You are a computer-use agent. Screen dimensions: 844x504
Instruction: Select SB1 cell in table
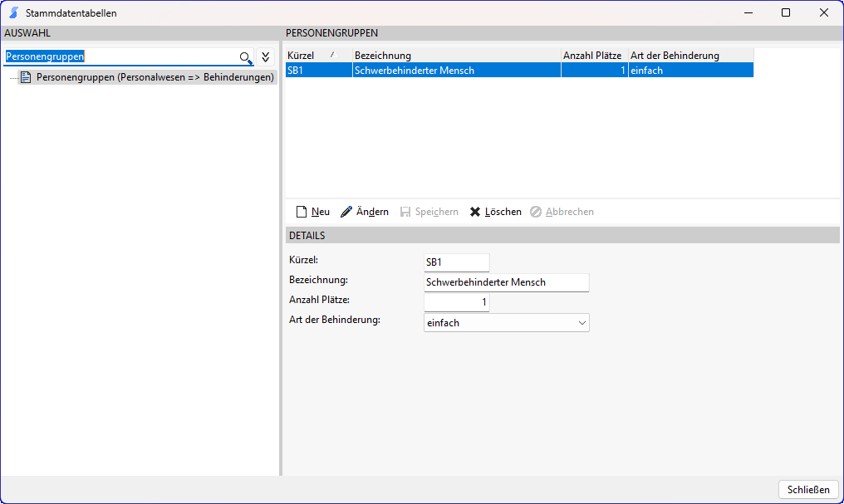pyautogui.click(x=319, y=71)
